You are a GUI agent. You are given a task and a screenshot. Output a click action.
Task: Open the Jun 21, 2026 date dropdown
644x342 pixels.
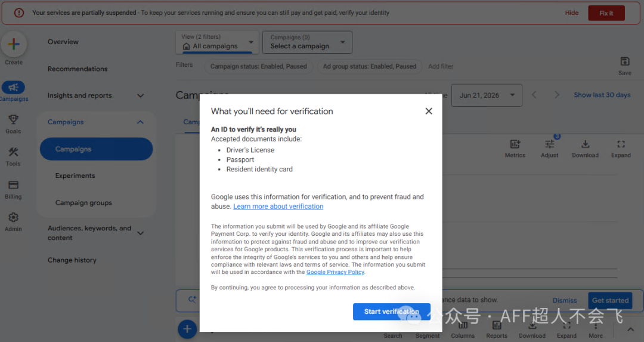pos(487,95)
